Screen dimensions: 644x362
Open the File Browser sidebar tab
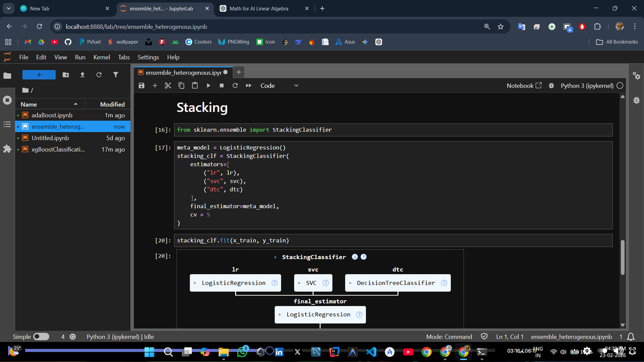7,76
